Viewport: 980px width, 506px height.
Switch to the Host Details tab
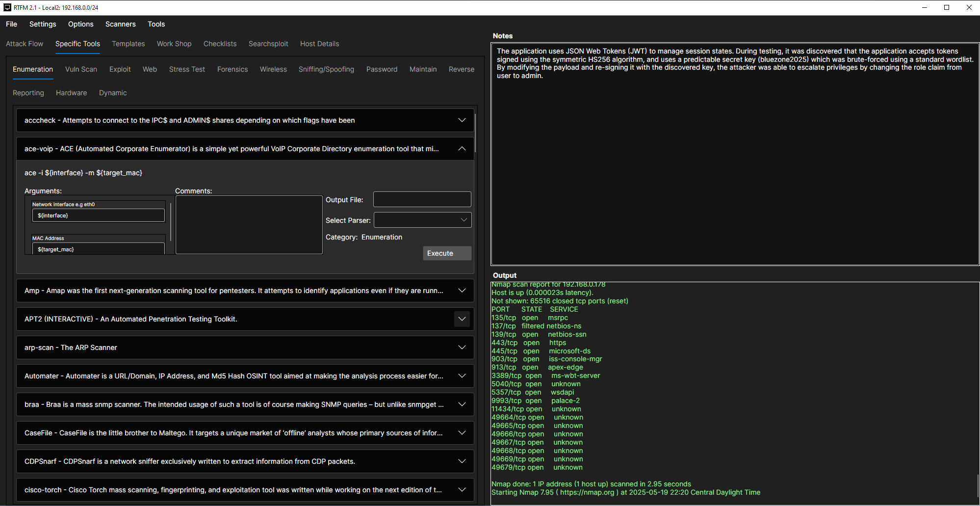pyautogui.click(x=319, y=44)
